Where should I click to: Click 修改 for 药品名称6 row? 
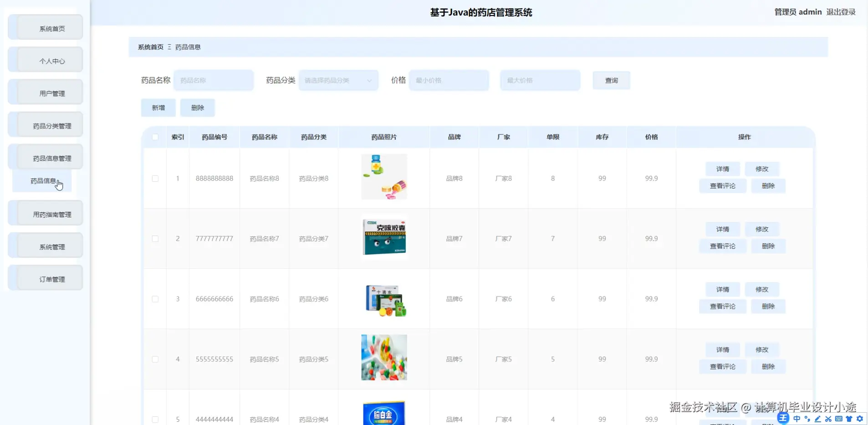[x=761, y=289]
